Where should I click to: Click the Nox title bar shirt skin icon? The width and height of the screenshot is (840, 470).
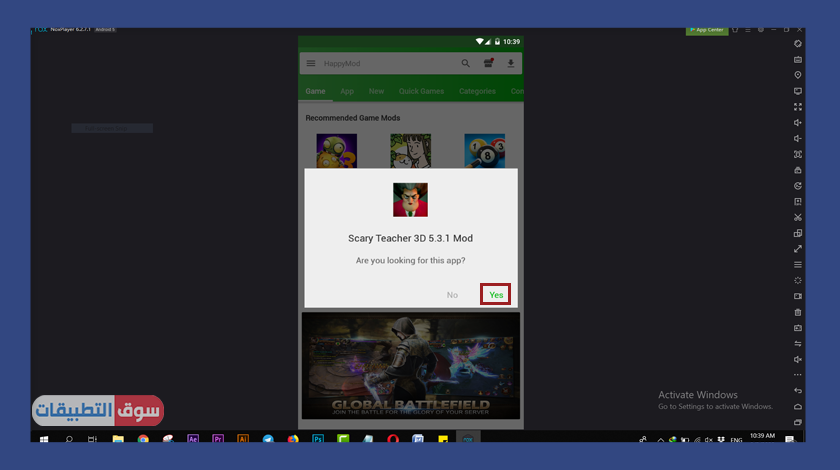coord(735,30)
